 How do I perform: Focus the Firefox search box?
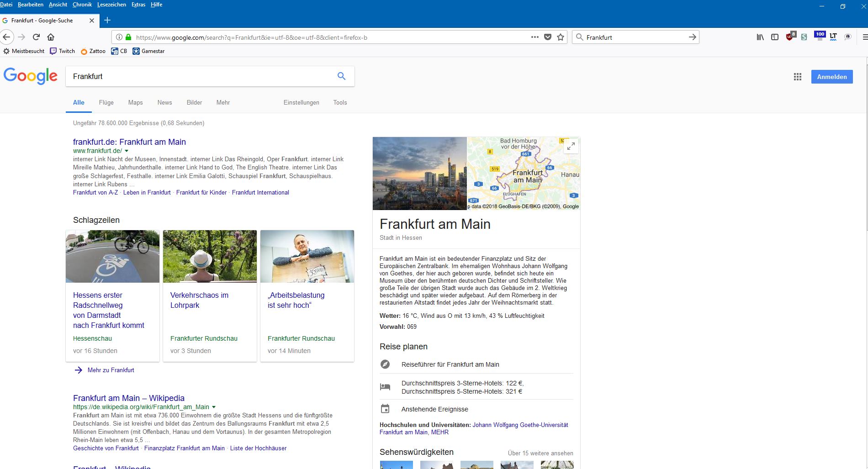pyautogui.click(x=635, y=37)
